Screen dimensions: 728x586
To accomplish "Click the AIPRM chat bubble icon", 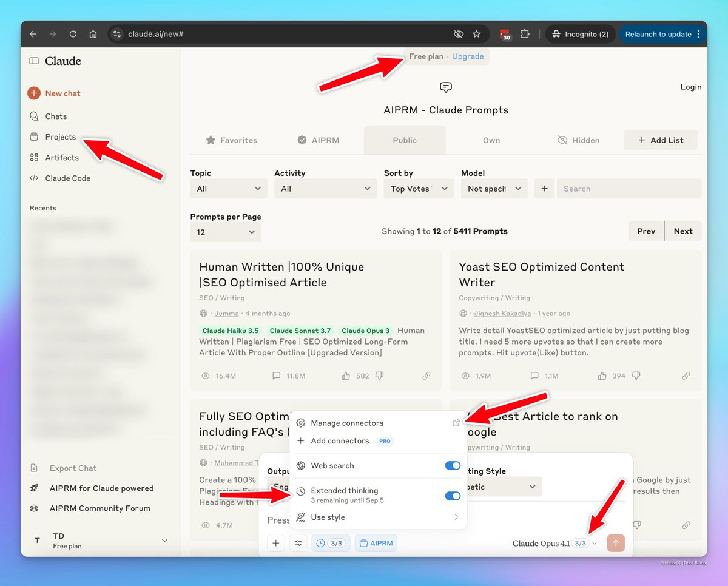I will click(x=446, y=87).
